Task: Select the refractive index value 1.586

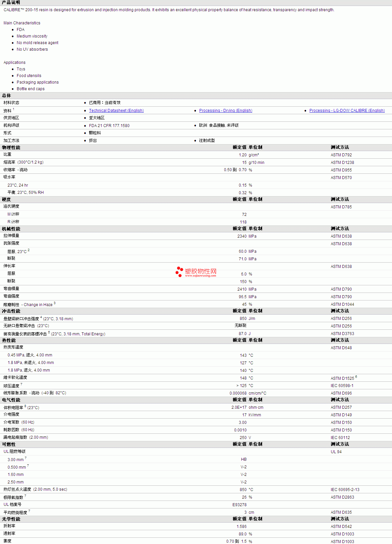Action: (241, 527)
